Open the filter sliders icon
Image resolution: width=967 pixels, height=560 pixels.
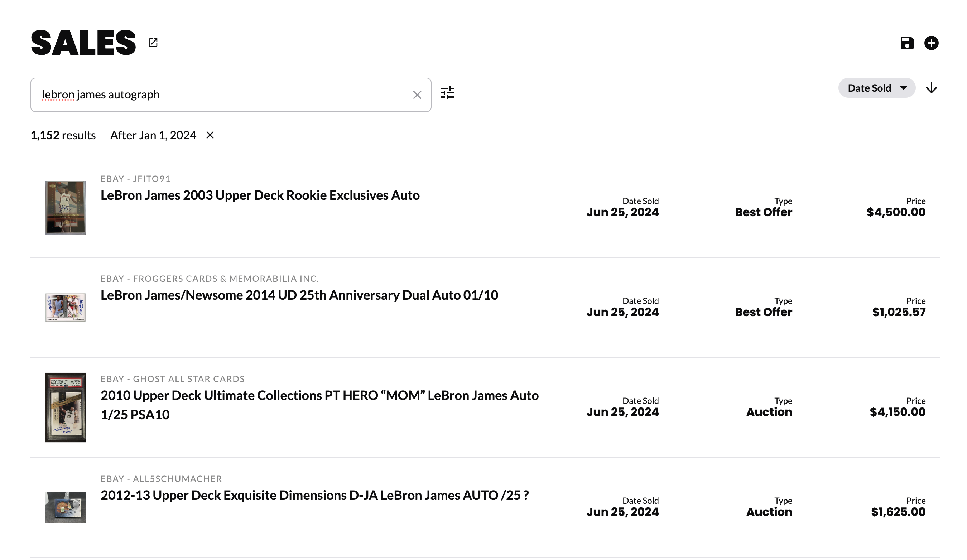[447, 93]
